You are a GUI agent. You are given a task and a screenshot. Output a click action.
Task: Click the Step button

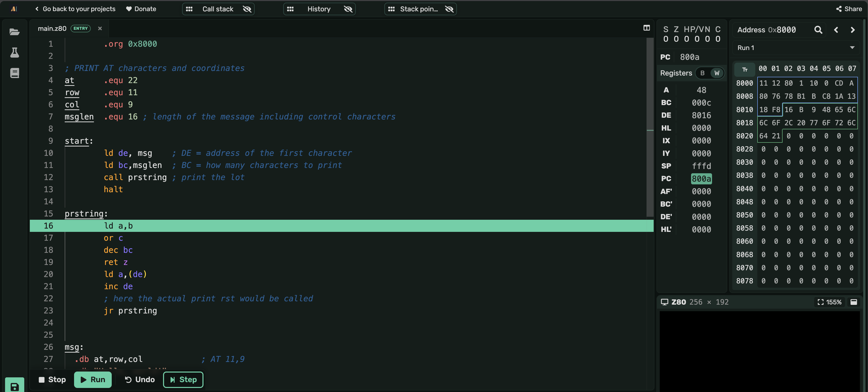coord(183,380)
